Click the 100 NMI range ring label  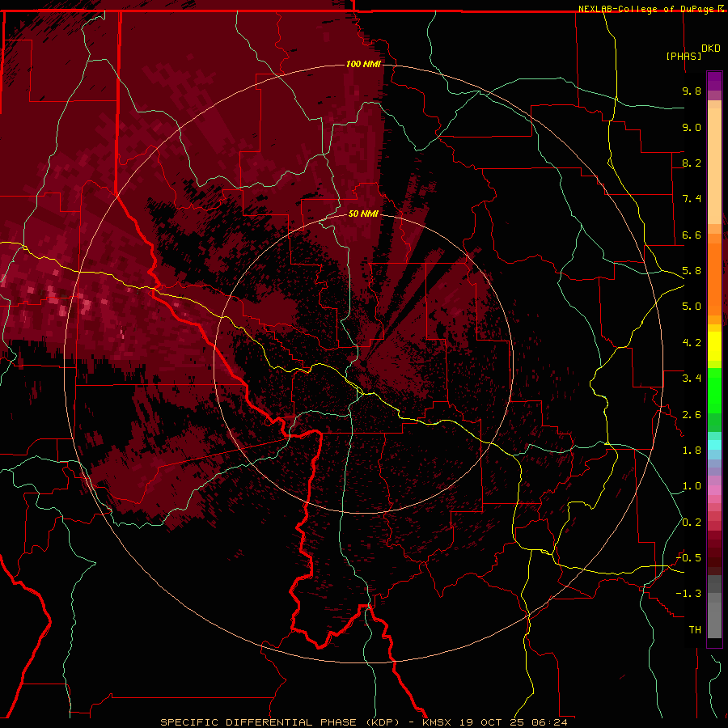[x=363, y=64]
